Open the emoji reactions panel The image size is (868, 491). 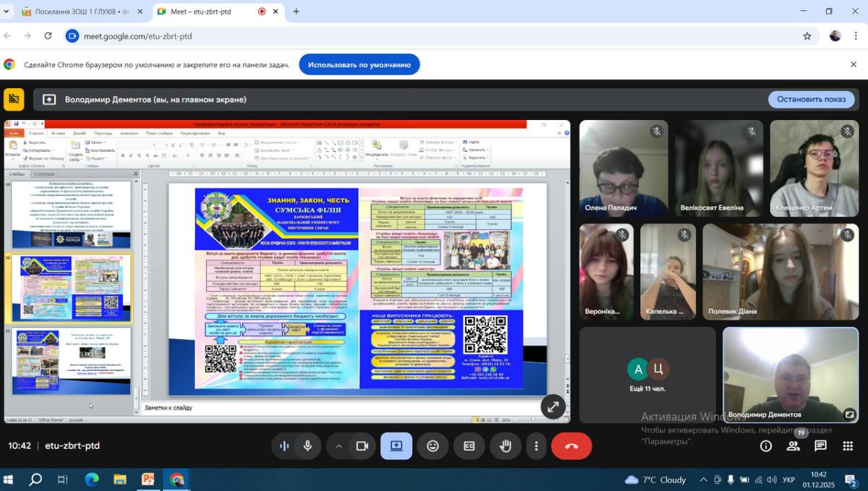pos(433,446)
